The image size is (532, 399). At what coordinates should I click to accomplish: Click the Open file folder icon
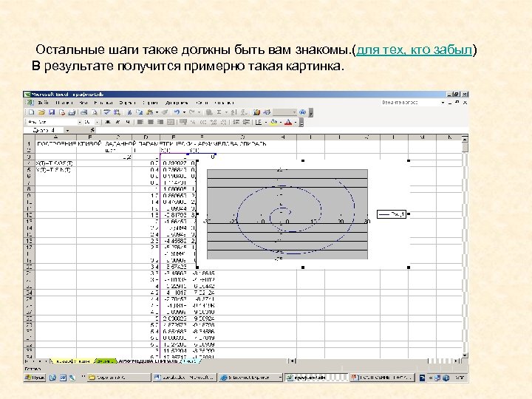pos(41,112)
